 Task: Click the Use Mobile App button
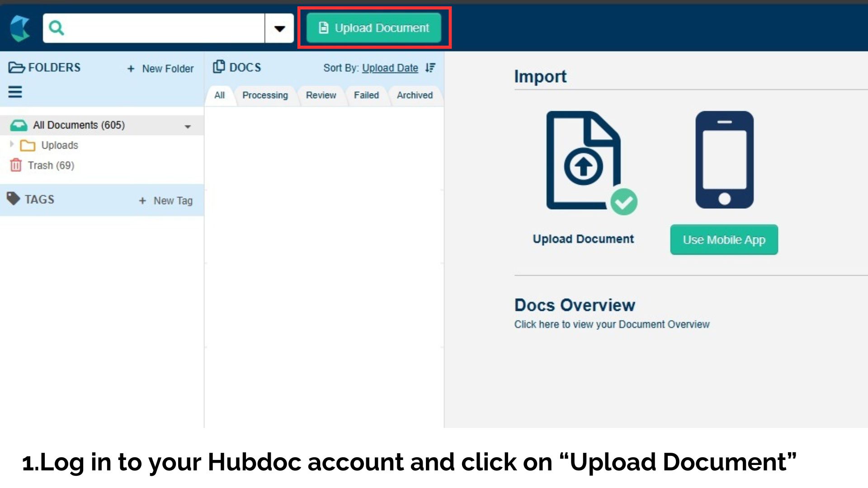click(724, 240)
